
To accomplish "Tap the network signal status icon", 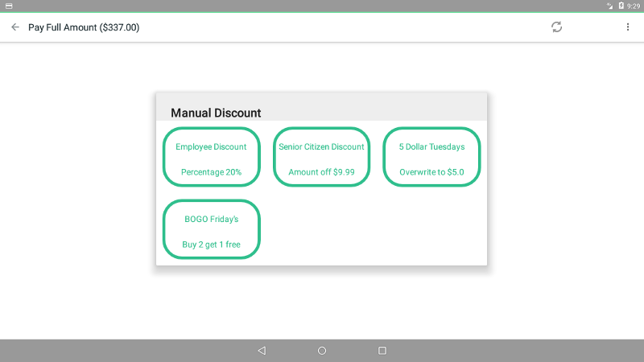I will (x=610, y=6).
